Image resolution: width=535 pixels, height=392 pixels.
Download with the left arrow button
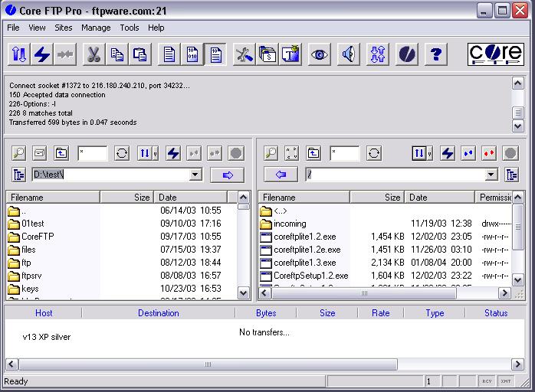tap(281, 175)
